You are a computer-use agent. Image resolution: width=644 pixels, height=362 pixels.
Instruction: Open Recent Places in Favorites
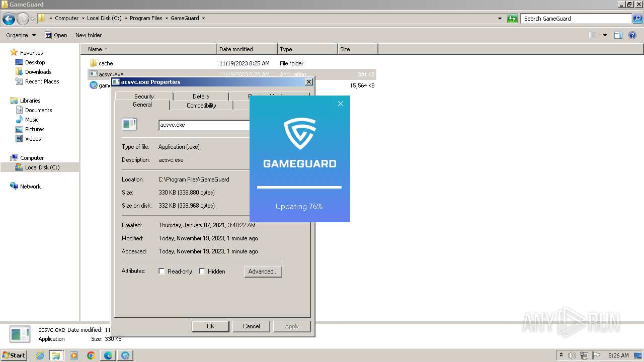[42, 81]
